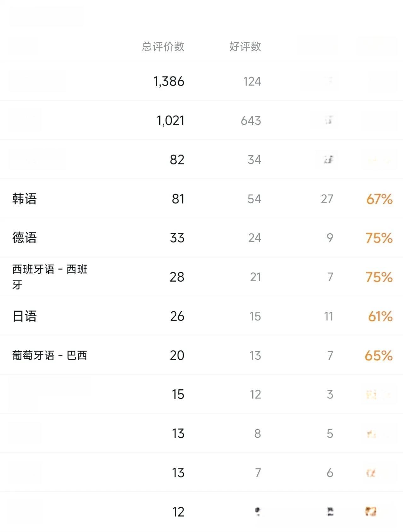
Task: Click positive review count 643
Action: 251,121
